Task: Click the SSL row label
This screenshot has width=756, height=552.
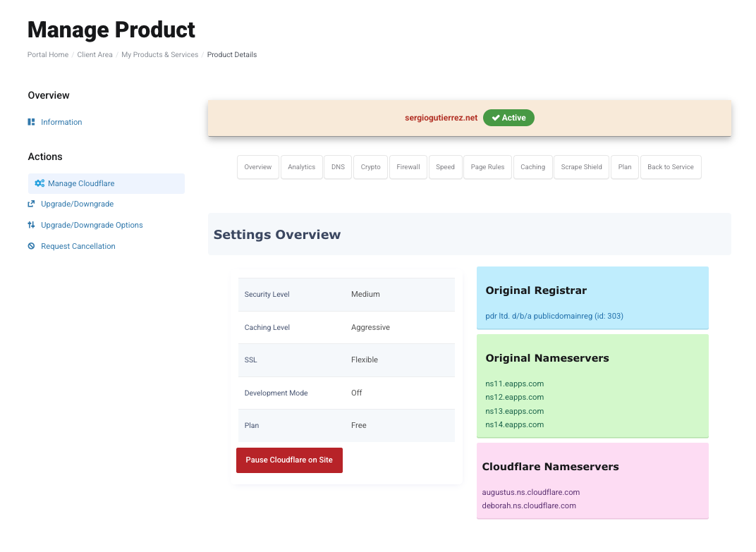Action: click(251, 360)
